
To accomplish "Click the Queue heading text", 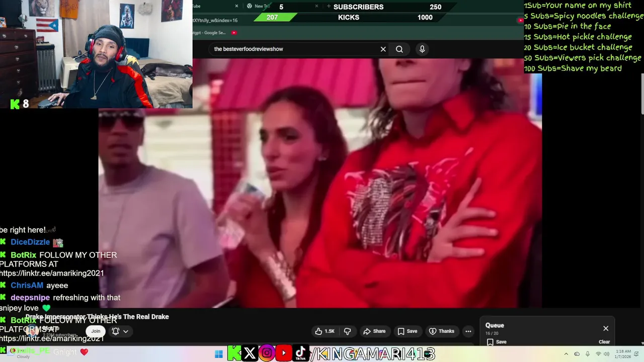I will pyautogui.click(x=495, y=325).
